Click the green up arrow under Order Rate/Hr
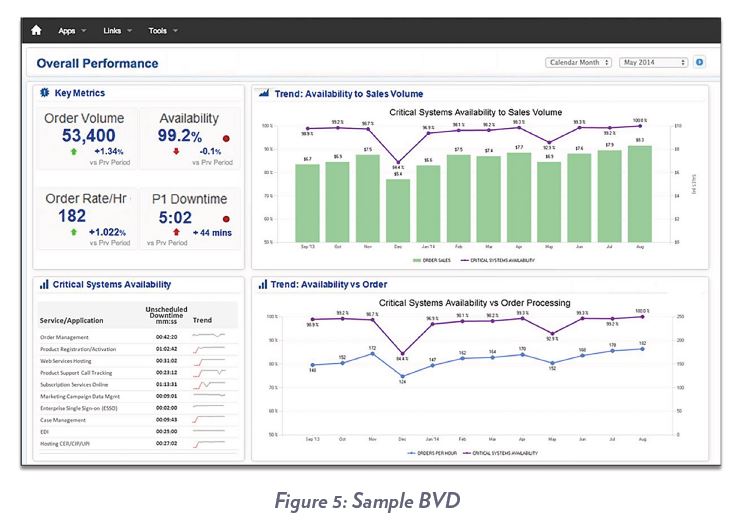742x523 pixels. (73, 232)
